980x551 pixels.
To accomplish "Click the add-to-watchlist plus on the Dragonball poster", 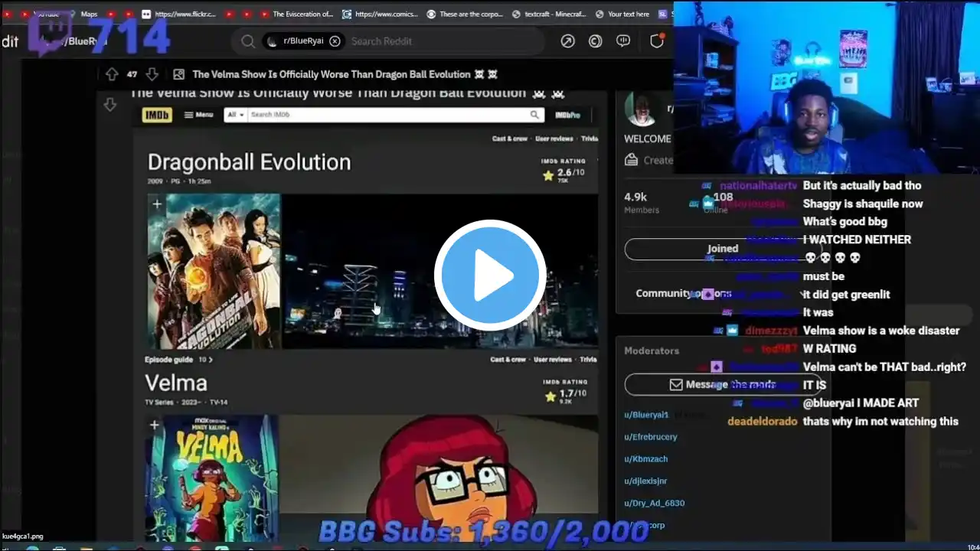I will pyautogui.click(x=156, y=204).
